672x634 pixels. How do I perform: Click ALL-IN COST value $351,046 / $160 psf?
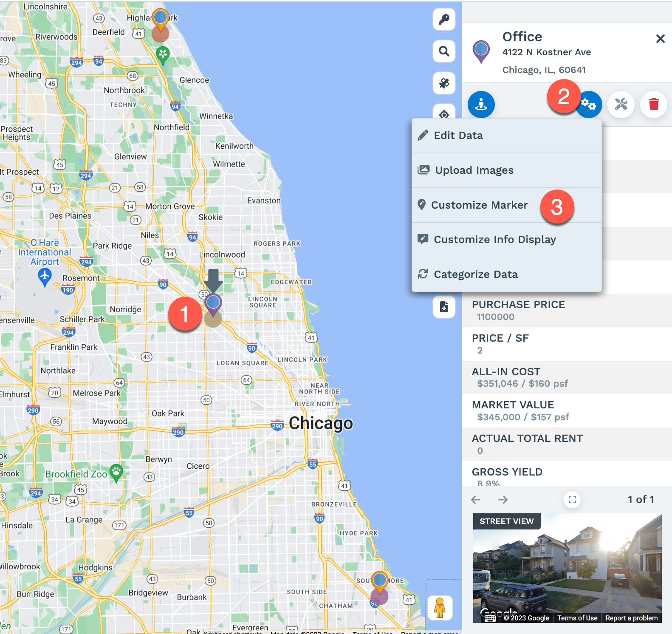click(522, 384)
